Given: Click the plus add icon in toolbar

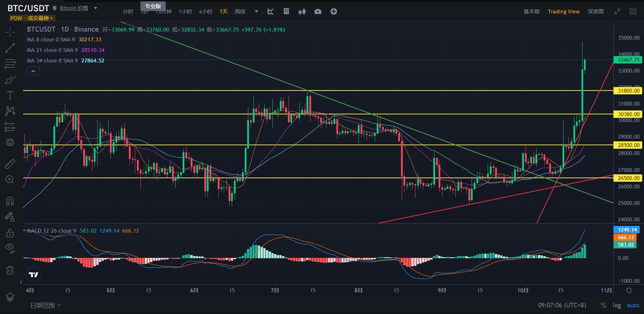Looking at the screenshot, I should point(334,11).
